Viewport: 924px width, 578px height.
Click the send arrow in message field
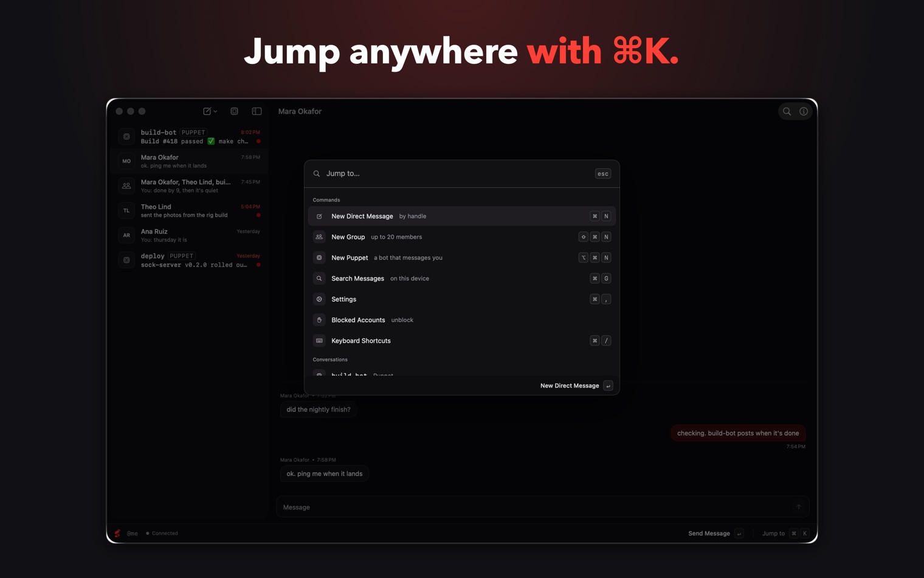pyautogui.click(x=798, y=507)
